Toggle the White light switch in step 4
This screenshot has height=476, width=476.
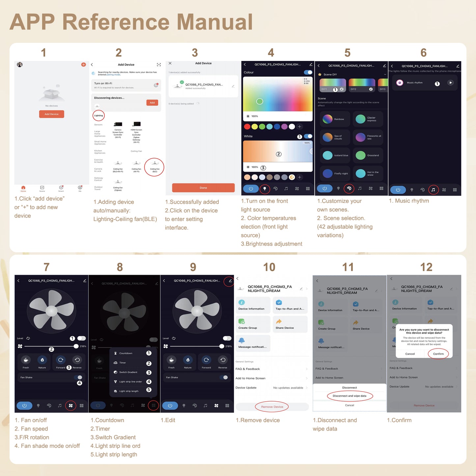[x=308, y=136]
